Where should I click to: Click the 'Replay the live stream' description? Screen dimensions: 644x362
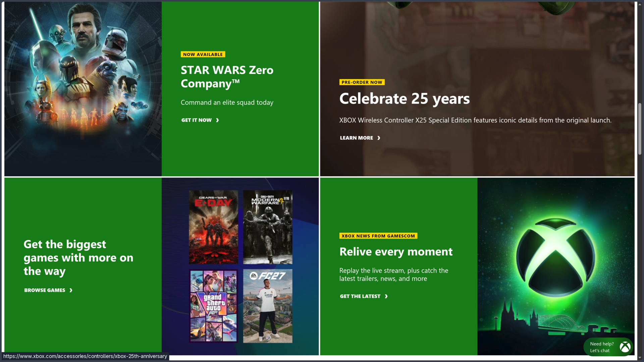click(394, 275)
